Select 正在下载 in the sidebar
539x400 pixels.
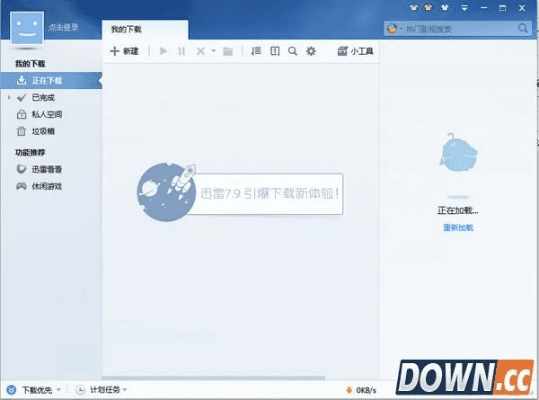[x=51, y=81]
